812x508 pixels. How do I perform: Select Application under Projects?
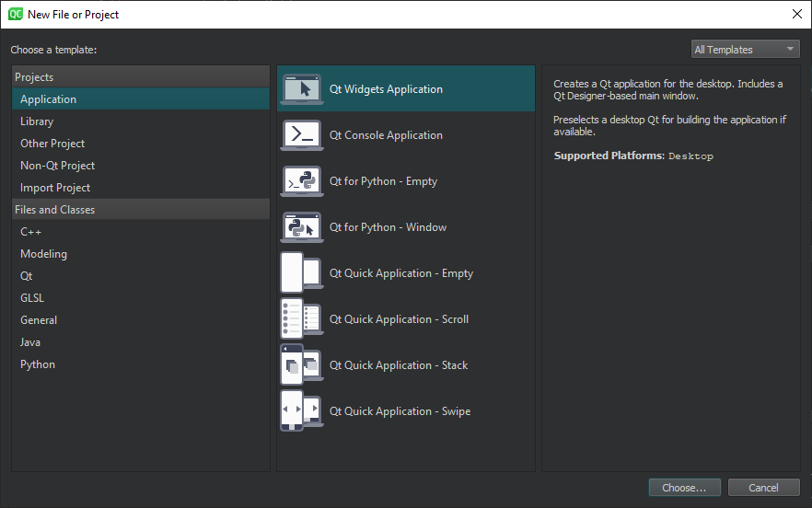pos(141,98)
